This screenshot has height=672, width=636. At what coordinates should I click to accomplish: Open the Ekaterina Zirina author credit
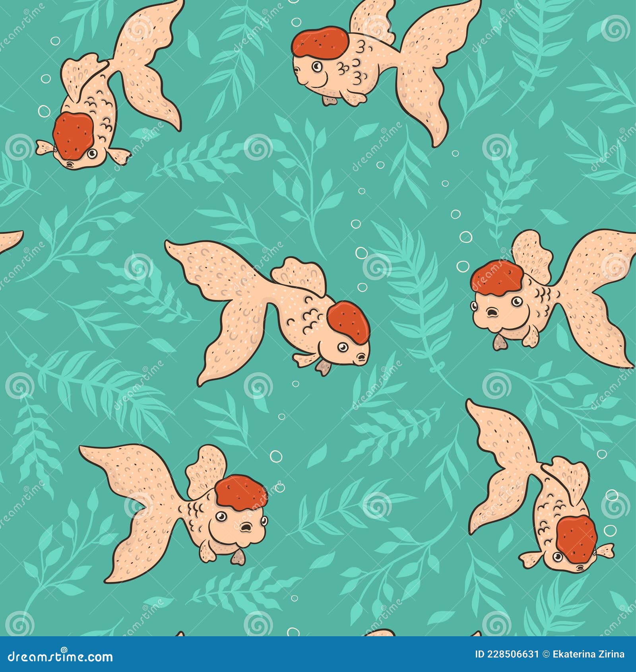click(x=588, y=655)
